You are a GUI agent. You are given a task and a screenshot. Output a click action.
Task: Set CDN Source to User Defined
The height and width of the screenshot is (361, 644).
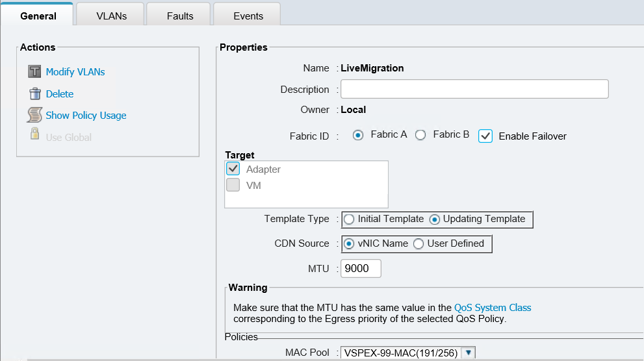[418, 244]
